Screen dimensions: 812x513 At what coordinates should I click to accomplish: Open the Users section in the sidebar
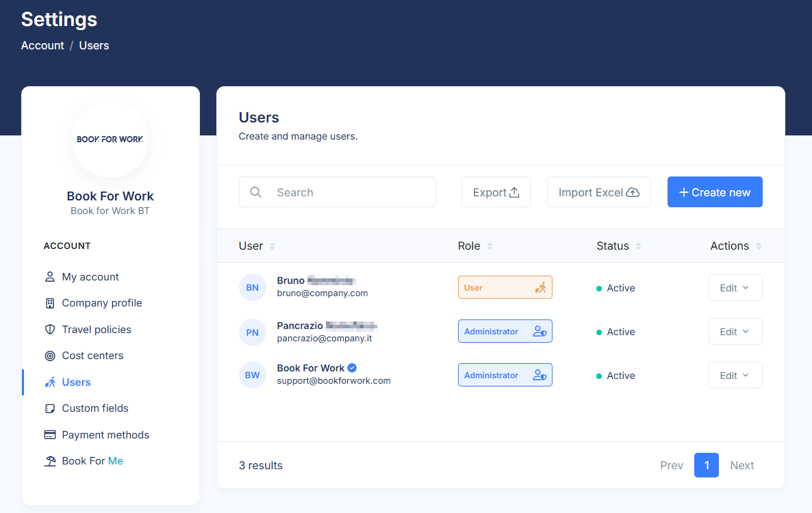[76, 382]
